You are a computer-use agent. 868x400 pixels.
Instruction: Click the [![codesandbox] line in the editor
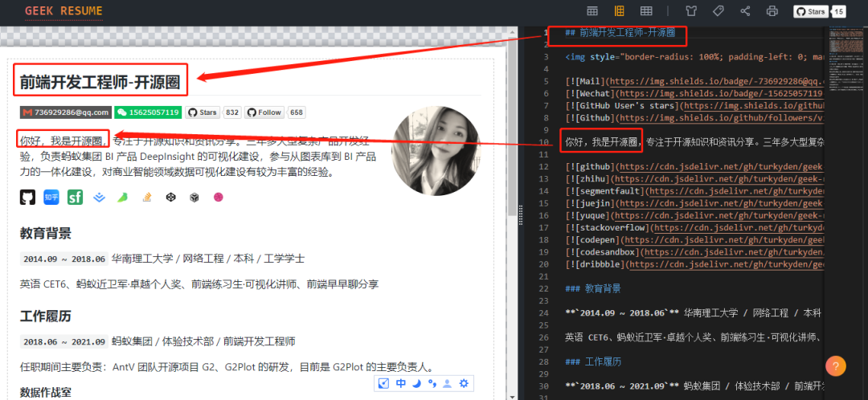[695, 251]
